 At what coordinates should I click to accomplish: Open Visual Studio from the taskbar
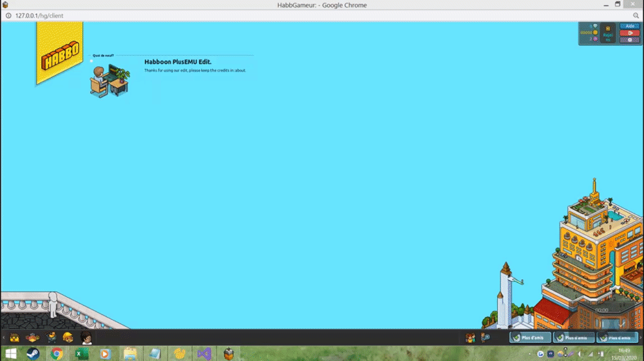click(204, 353)
